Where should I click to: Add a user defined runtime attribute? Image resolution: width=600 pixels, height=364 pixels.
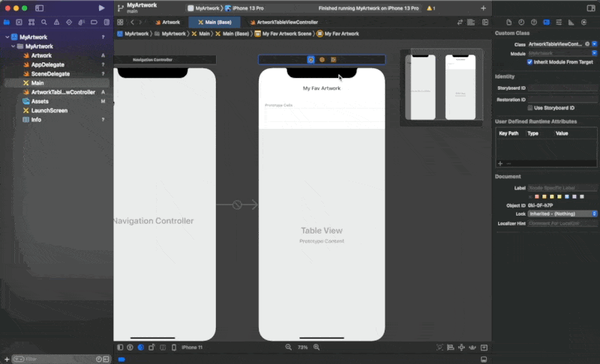[500, 163]
